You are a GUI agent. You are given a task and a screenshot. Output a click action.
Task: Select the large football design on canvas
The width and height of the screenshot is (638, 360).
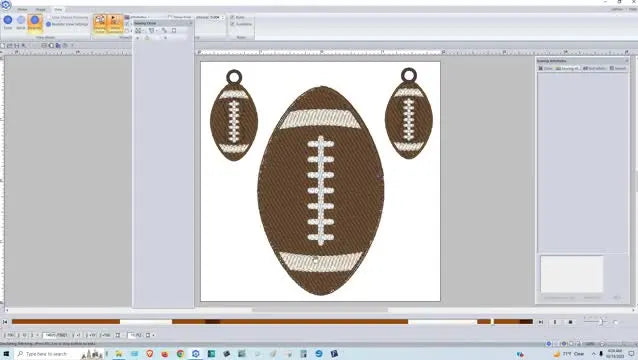(x=321, y=190)
